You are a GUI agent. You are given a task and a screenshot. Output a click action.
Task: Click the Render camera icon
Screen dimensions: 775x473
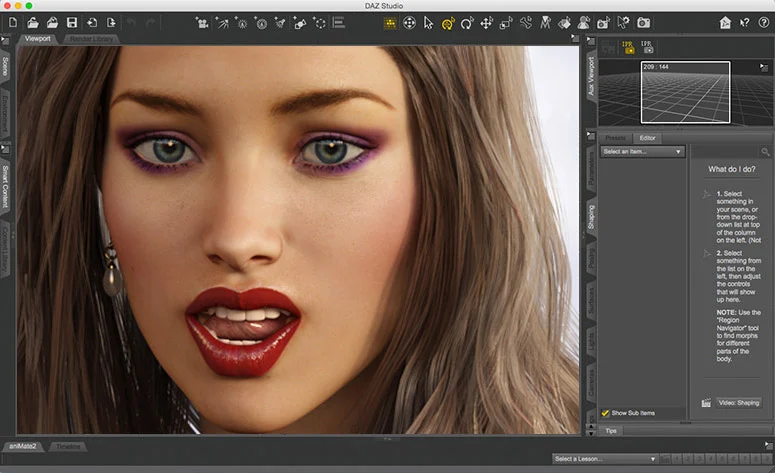[644, 22]
